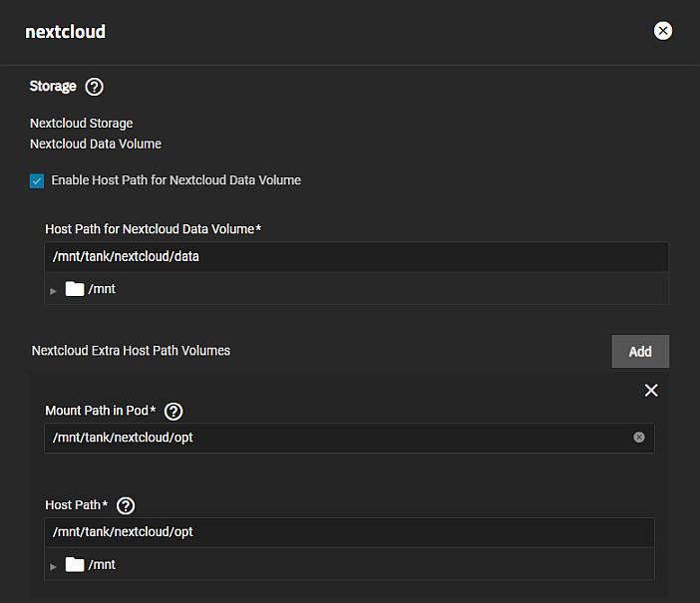Show help for the extra Host Path field
The width and height of the screenshot is (700, 603).
126,505
